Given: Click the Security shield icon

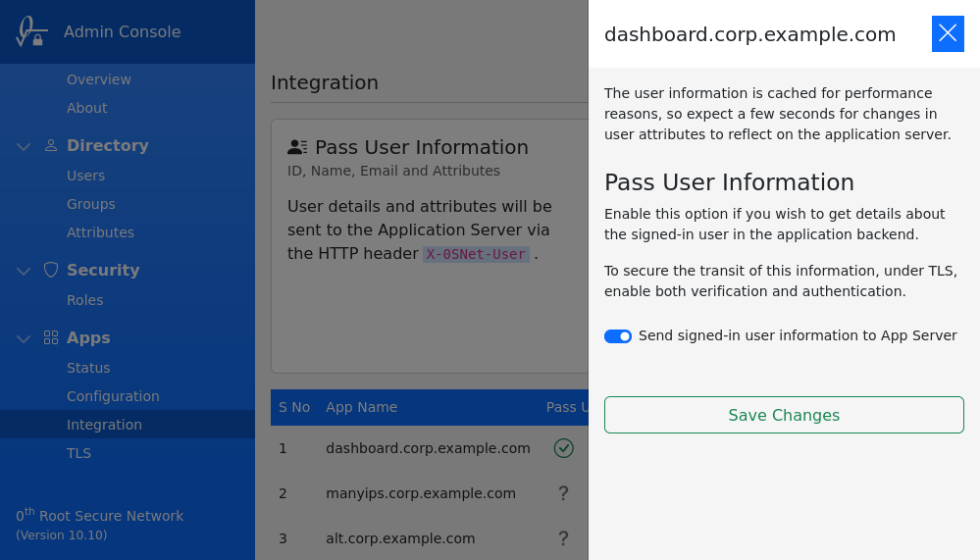Looking at the screenshot, I should (51, 270).
